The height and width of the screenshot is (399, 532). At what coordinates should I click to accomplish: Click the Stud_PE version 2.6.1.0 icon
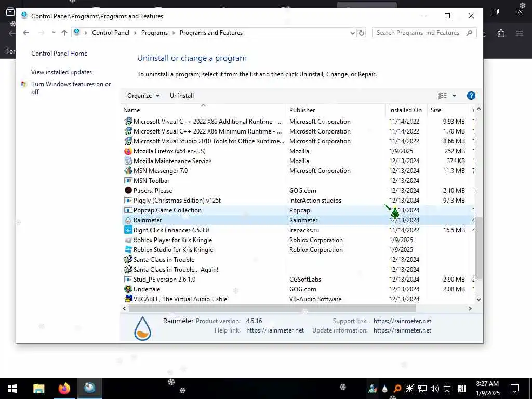click(x=128, y=279)
